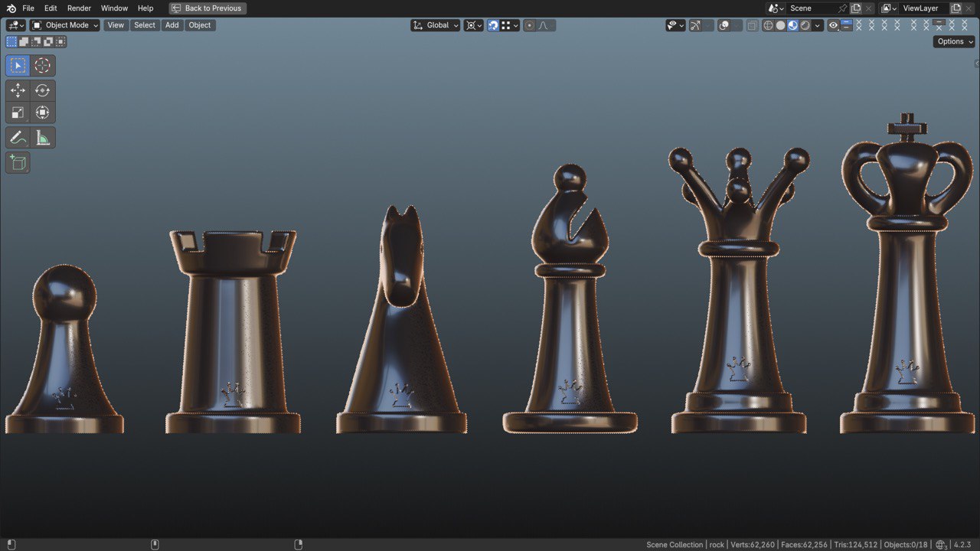Click the Back to Previous button

pyautogui.click(x=207, y=8)
